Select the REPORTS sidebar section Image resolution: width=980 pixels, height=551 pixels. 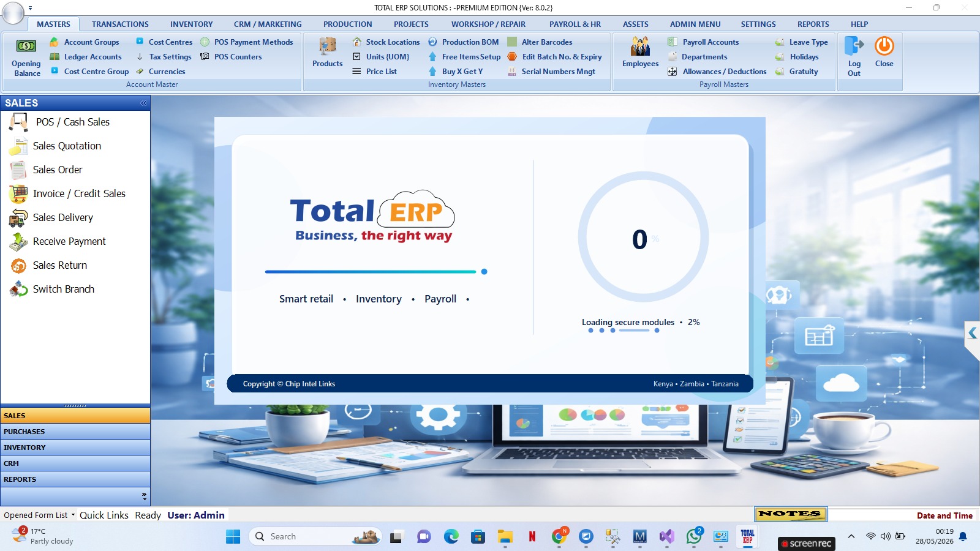click(x=75, y=479)
